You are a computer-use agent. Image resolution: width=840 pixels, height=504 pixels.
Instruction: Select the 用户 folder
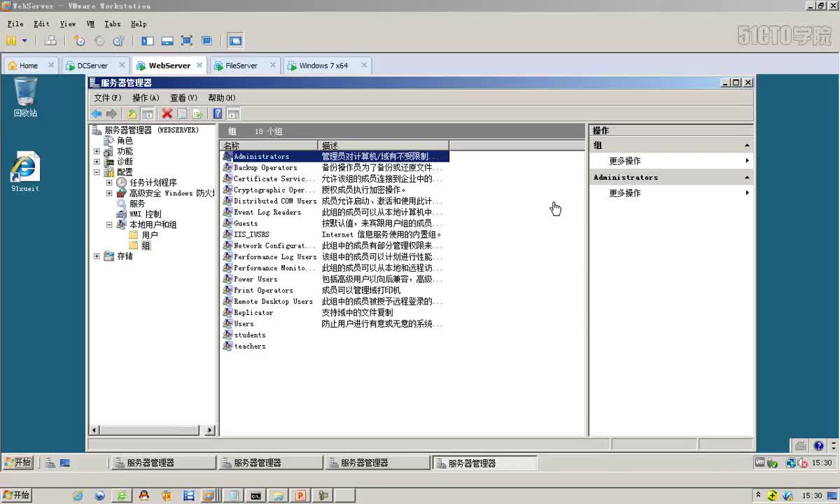150,235
